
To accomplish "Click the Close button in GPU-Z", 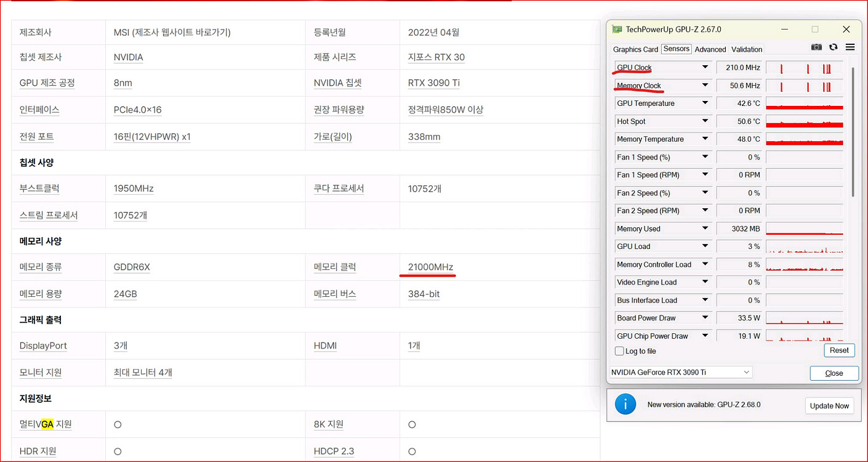I will [x=834, y=373].
